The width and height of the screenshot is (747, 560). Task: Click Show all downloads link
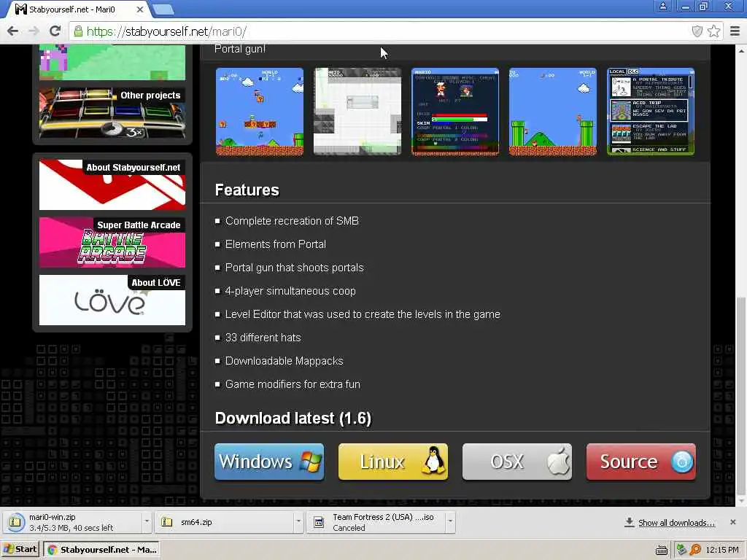(x=676, y=523)
